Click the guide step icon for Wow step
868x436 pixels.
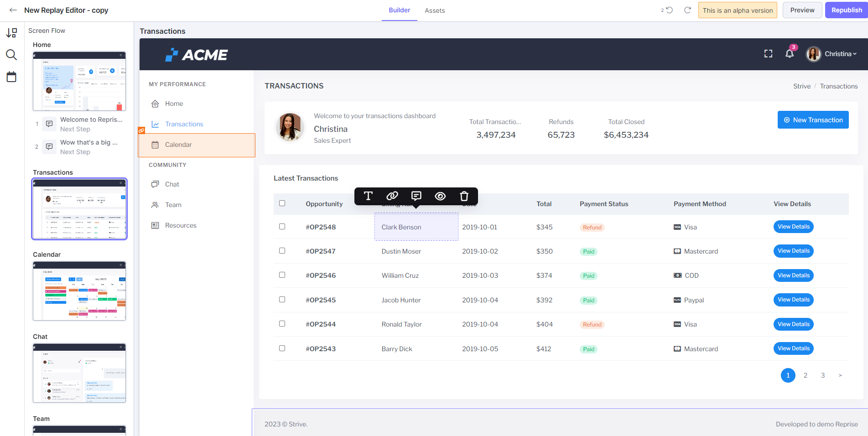tap(49, 147)
